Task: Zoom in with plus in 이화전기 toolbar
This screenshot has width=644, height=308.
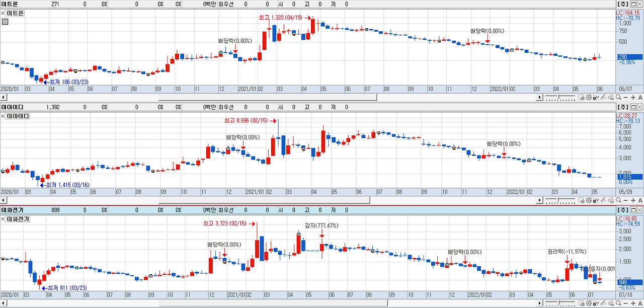Action: pos(633,303)
